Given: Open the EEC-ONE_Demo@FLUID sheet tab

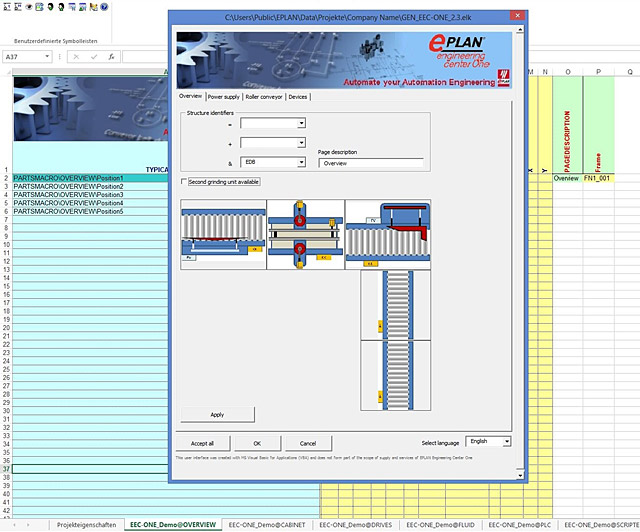Looking at the screenshot, I should pyautogui.click(x=440, y=525).
